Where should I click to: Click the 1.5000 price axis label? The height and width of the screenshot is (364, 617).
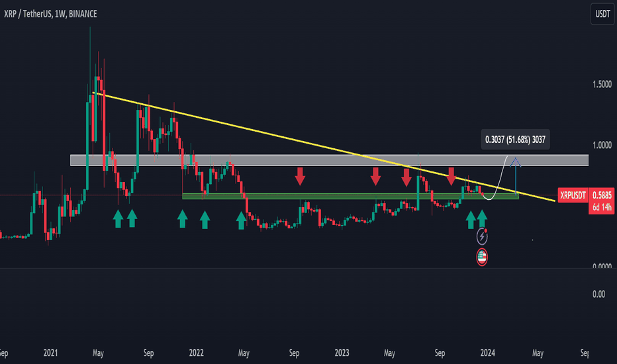coord(602,84)
